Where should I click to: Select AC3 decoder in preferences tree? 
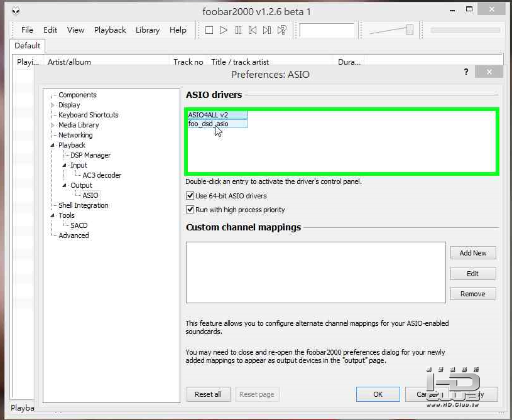pos(102,175)
